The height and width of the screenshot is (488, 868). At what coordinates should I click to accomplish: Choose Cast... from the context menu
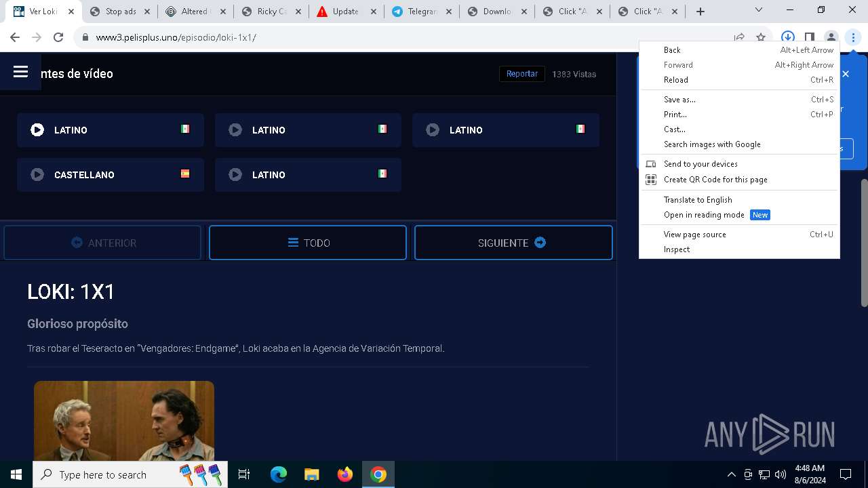click(739, 129)
